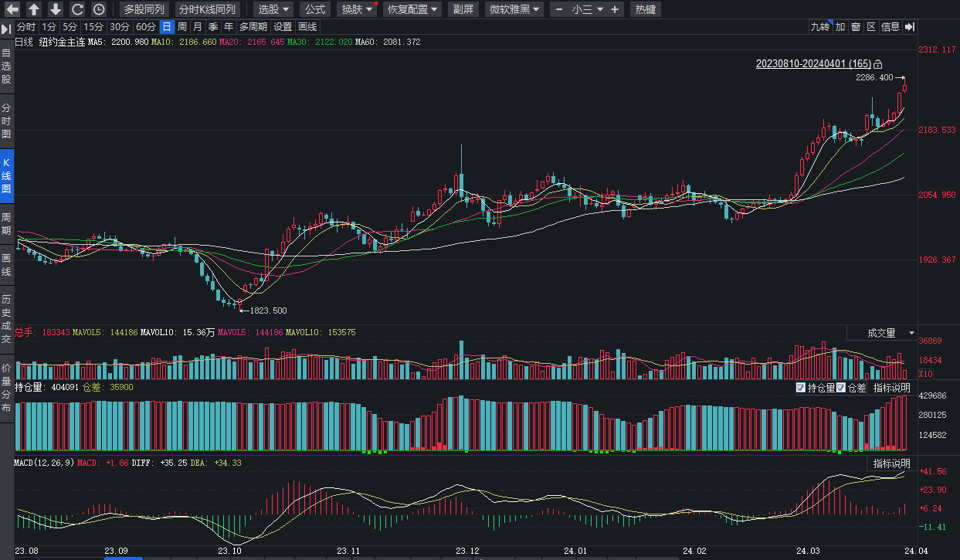
Task: Select the 季 quarterly period tab
Action: pos(213,27)
